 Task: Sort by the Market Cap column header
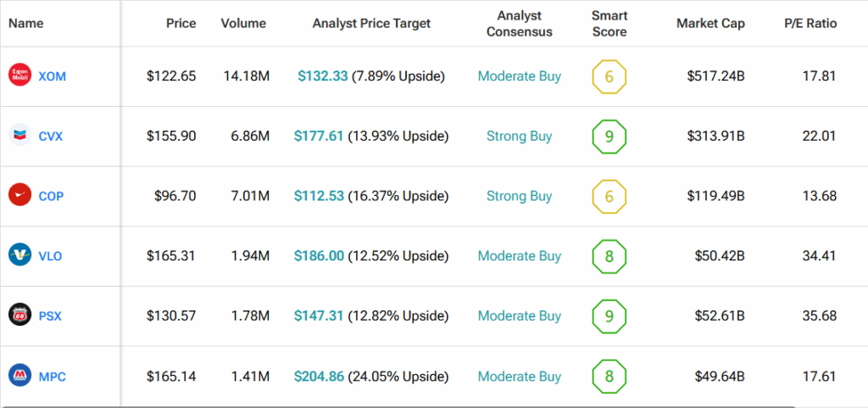(710, 24)
